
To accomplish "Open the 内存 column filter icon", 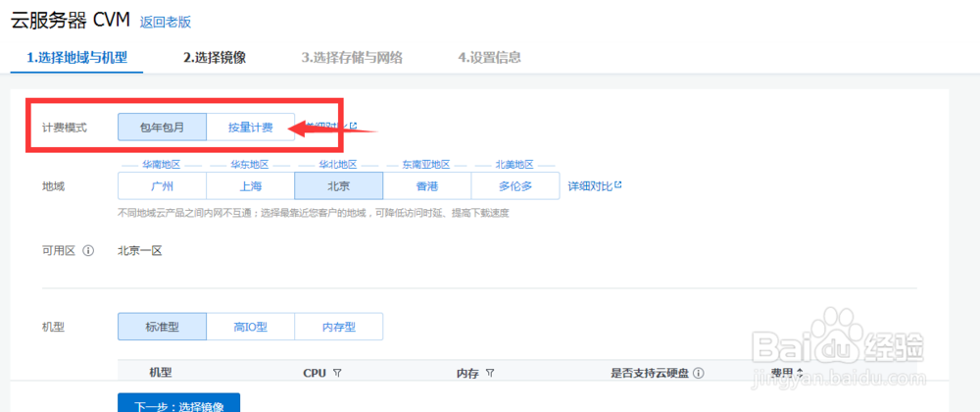I will click(x=490, y=373).
